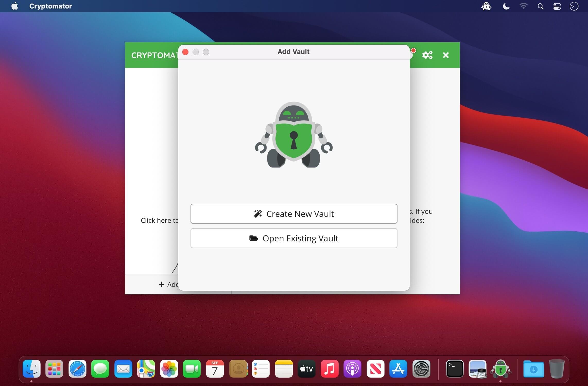Open Finder from the Dock
Image resolution: width=588 pixels, height=386 pixels.
tap(31, 369)
